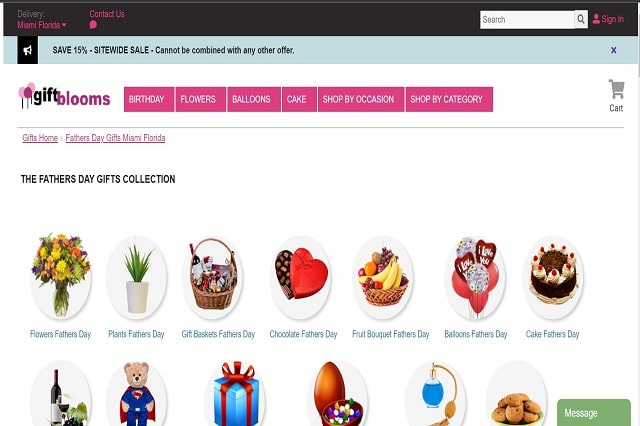Dismiss the sitewide sale banner
This screenshot has height=426, width=640.
click(613, 50)
